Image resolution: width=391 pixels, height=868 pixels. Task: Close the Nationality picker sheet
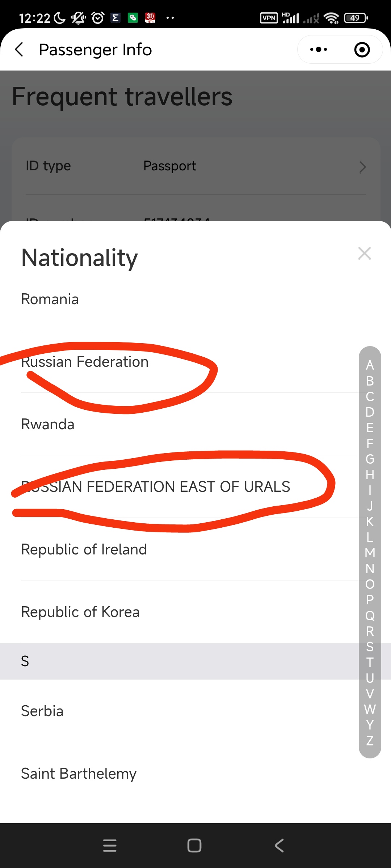(364, 254)
